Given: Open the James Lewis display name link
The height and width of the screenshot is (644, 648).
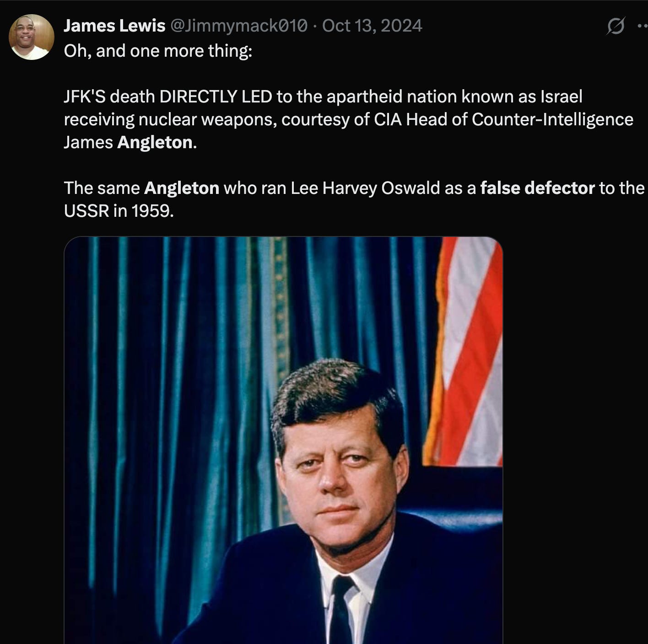Looking at the screenshot, I should click(114, 26).
